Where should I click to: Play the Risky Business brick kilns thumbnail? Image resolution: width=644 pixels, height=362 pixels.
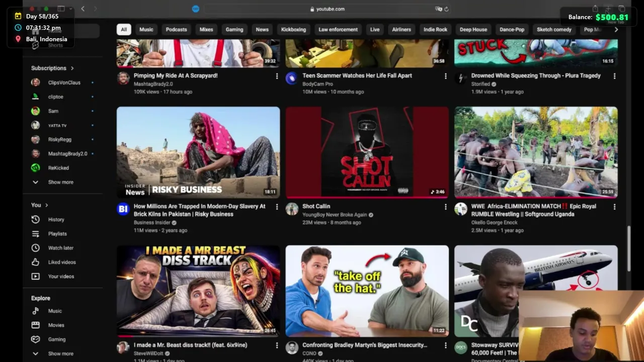point(198,152)
